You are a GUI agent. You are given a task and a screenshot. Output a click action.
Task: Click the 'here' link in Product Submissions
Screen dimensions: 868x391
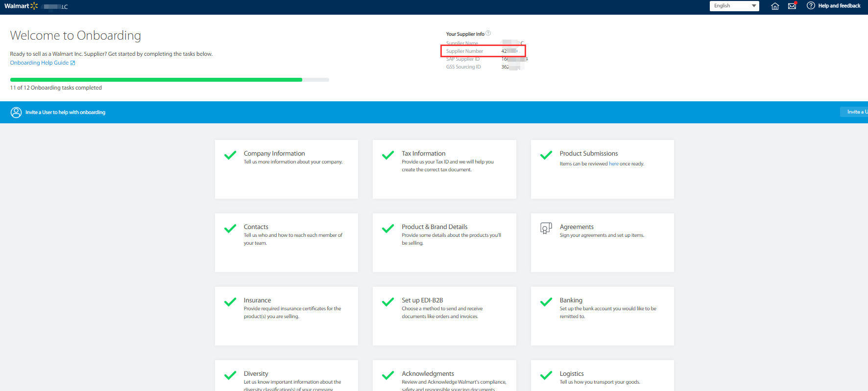coord(614,164)
